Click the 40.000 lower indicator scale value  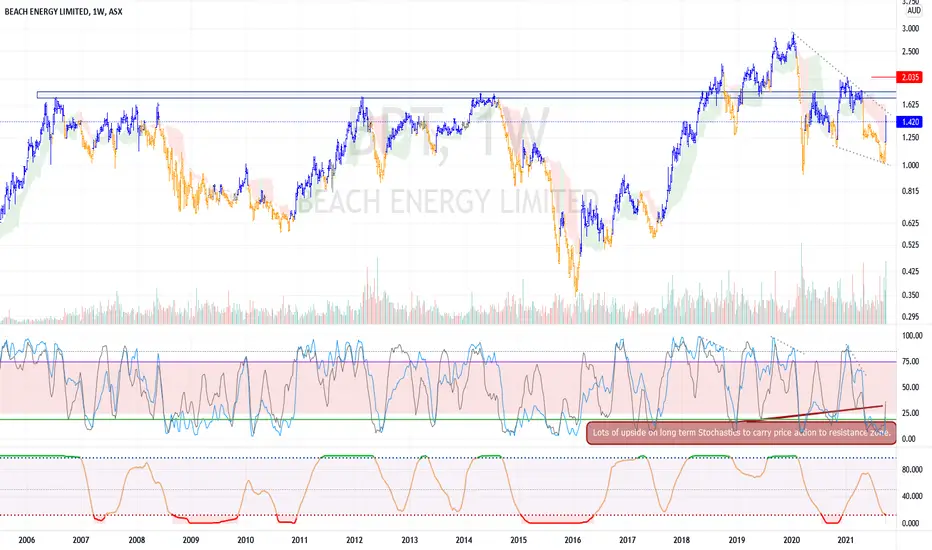912,496
